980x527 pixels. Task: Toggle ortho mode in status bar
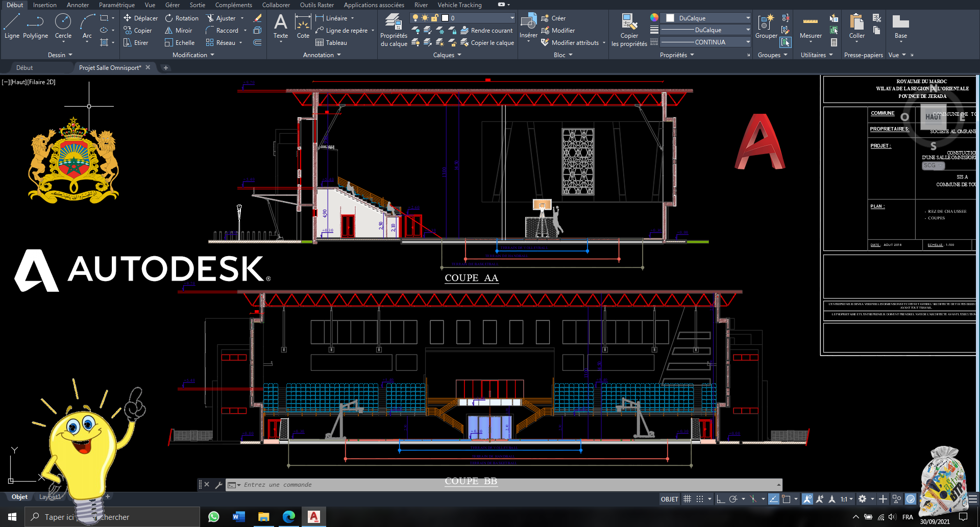pos(721,499)
